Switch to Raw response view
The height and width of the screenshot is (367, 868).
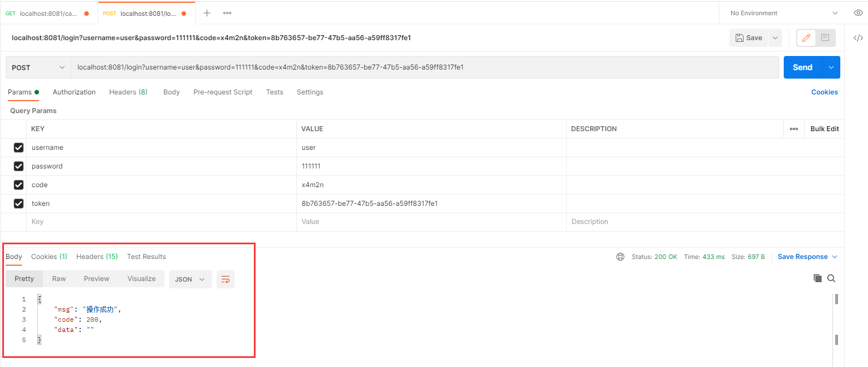(x=59, y=279)
